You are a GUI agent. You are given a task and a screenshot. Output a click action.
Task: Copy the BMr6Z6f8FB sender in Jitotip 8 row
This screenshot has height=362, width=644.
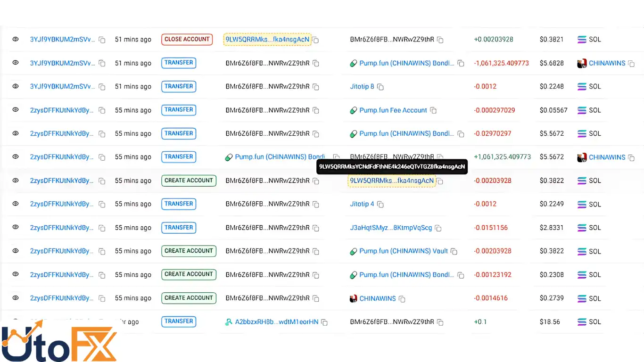pyautogui.click(x=316, y=87)
